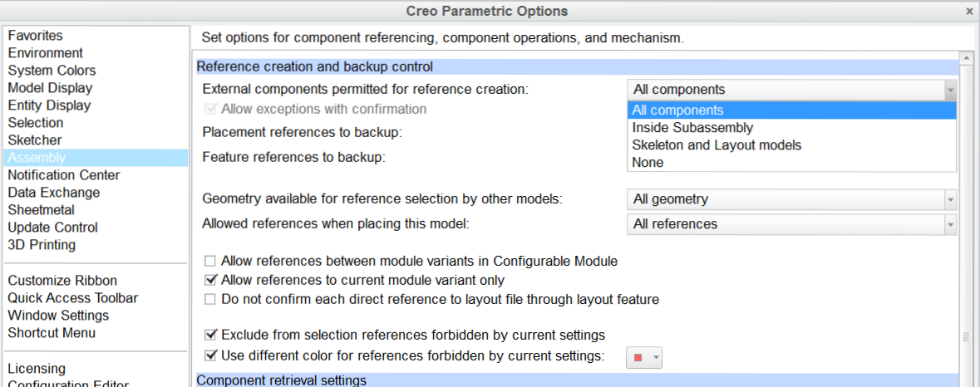Enable references between module variants checkbox
The image size is (980, 387).
point(210,262)
